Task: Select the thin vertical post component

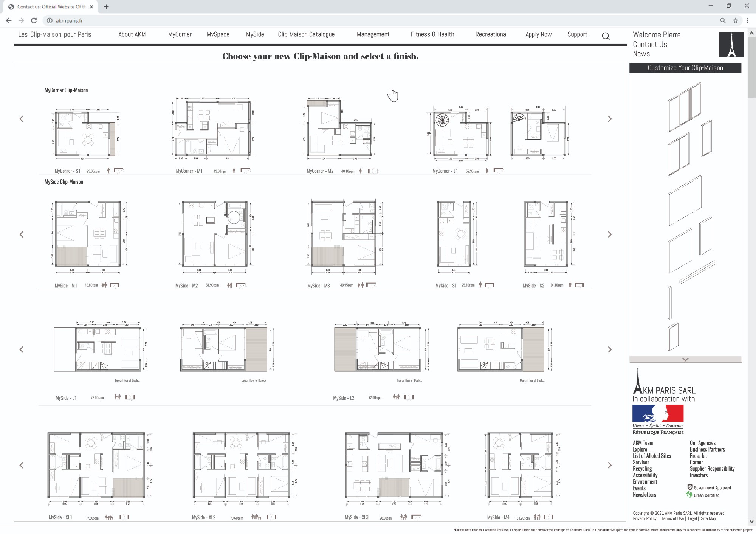Action: tap(670, 303)
